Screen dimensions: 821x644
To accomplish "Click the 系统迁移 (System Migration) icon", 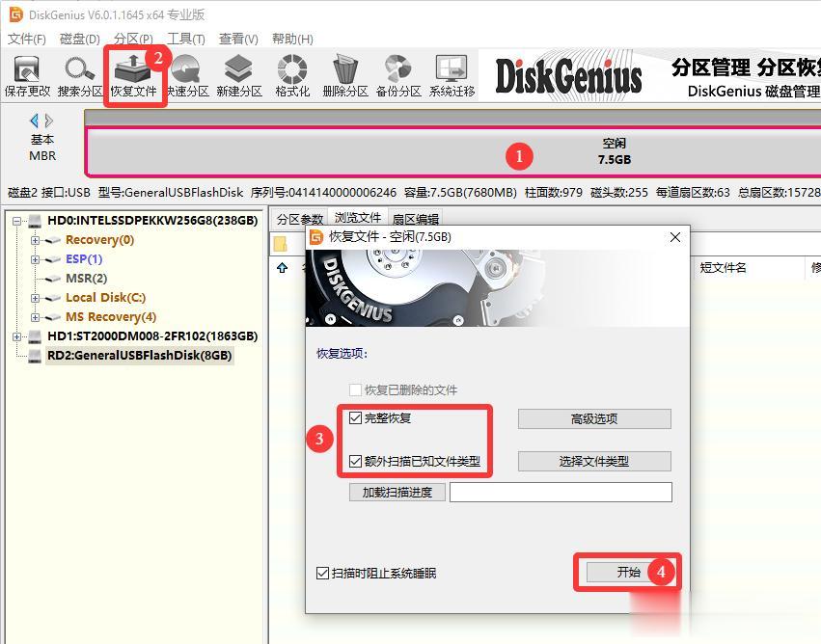I will 452,76.
